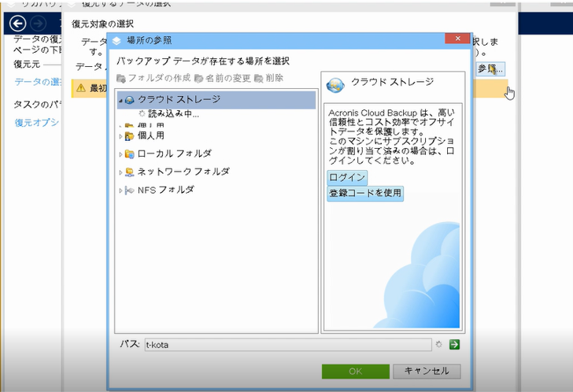Click the フォルダの作成 folder icon
Viewport: 573px width, 392px height.
(x=121, y=78)
